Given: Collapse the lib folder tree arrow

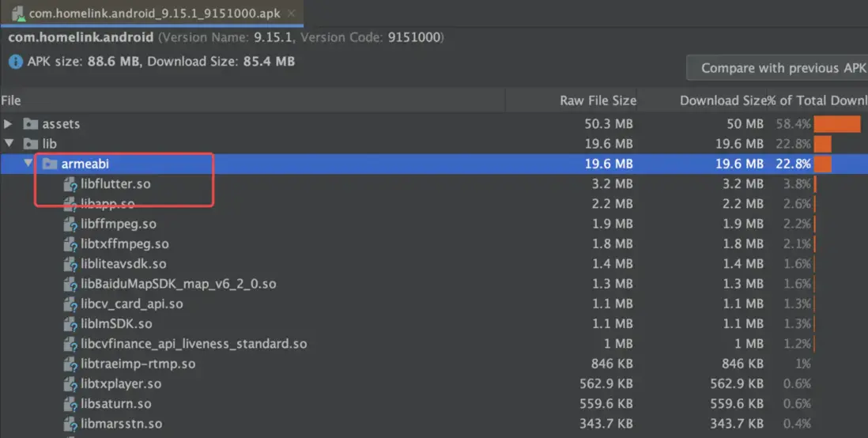Looking at the screenshot, I should pos(9,144).
